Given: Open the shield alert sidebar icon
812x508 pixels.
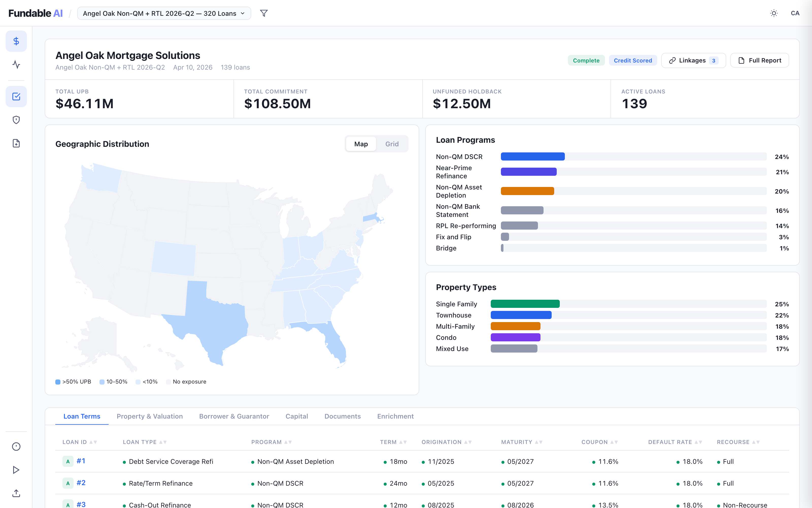Looking at the screenshot, I should pyautogui.click(x=16, y=120).
